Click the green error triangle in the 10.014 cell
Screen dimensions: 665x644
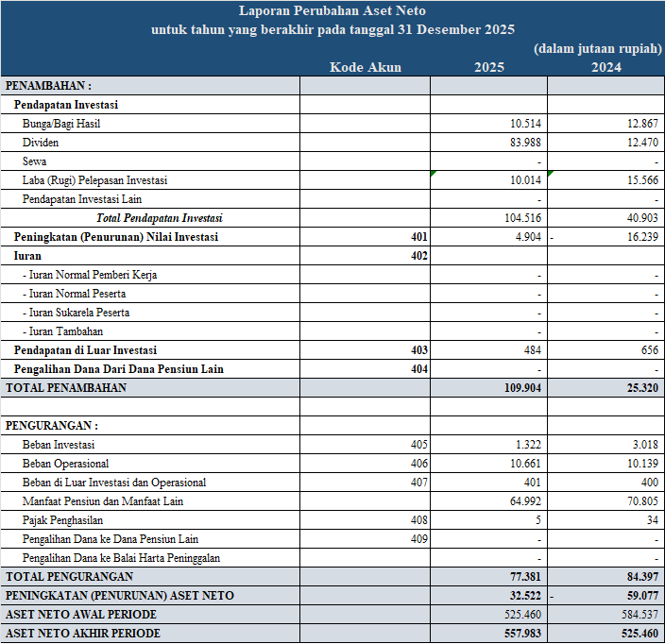pyautogui.click(x=434, y=174)
